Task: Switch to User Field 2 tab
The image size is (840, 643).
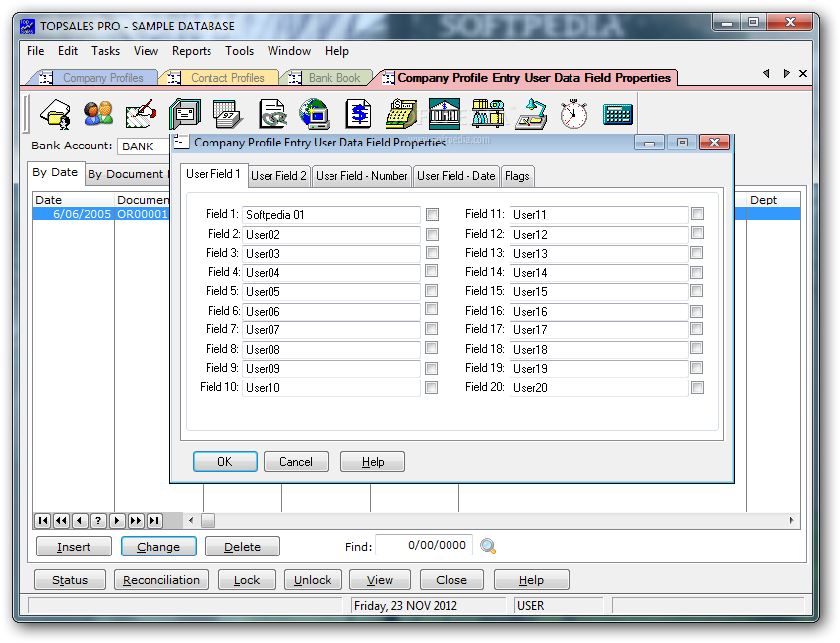Action: coord(278,176)
